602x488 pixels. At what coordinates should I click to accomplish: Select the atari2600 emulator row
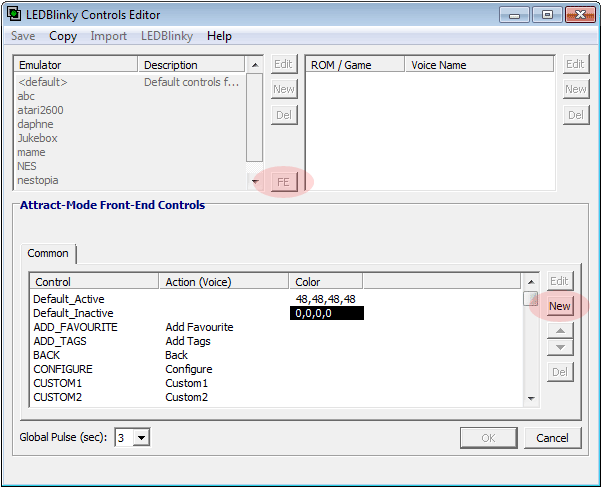tap(131, 110)
